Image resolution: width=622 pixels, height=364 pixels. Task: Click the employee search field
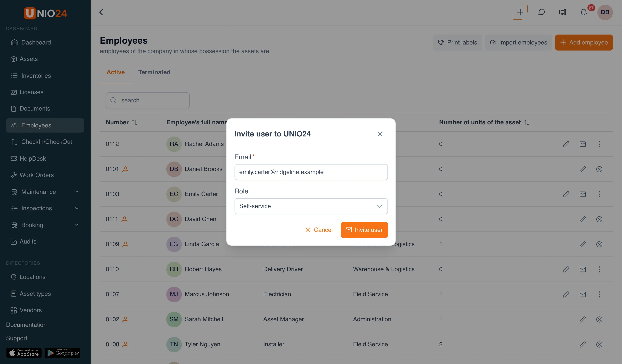click(148, 100)
